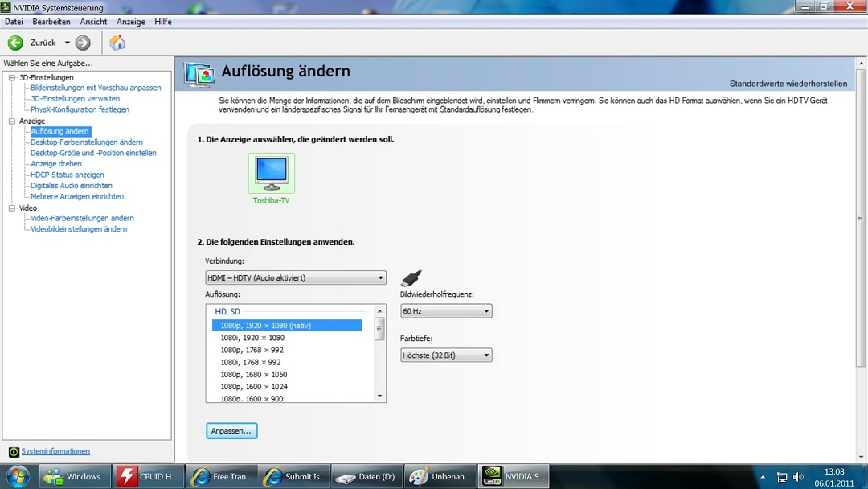868x489 pixels.
Task: Open Video-Farbeinstellungen ändern
Action: coord(82,218)
